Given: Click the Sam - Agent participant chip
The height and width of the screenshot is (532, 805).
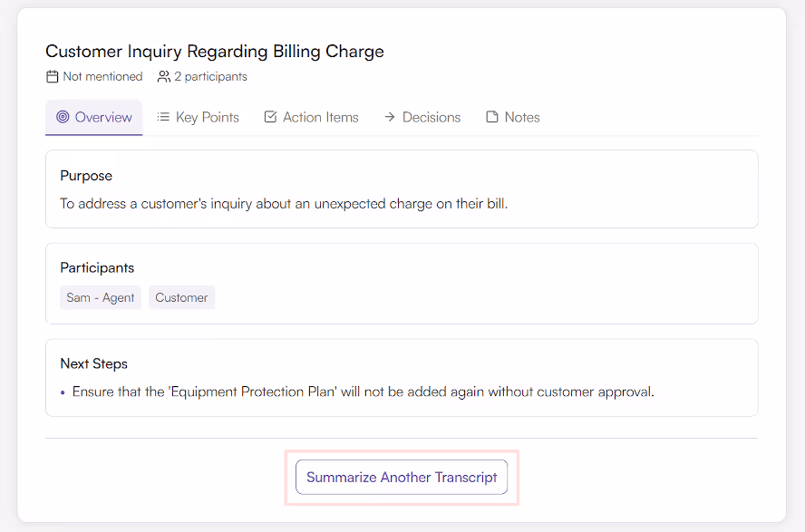Looking at the screenshot, I should [x=101, y=297].
